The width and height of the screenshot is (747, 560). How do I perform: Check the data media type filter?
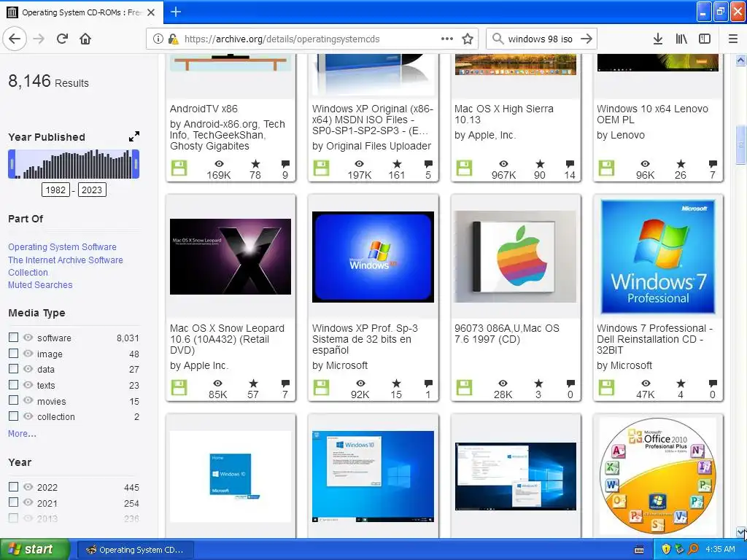point(13,368)
